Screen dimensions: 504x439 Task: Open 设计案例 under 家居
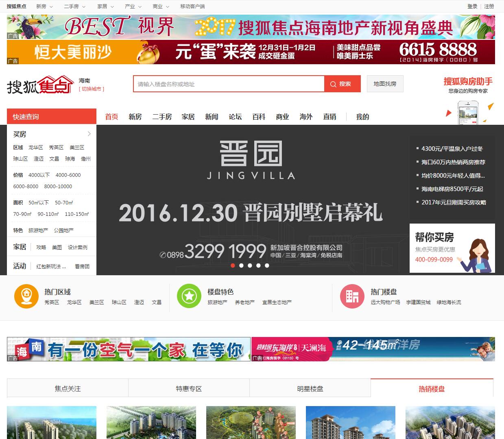tap(77, 247)
